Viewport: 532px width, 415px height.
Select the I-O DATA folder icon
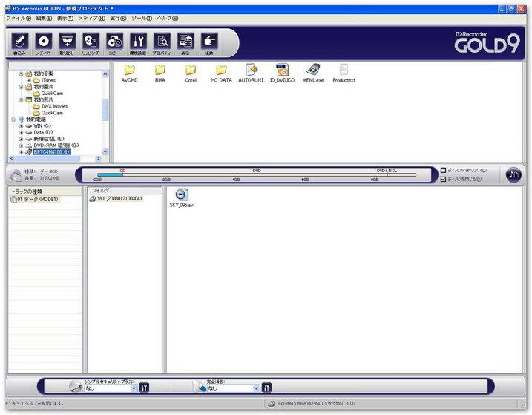(221, 70)
